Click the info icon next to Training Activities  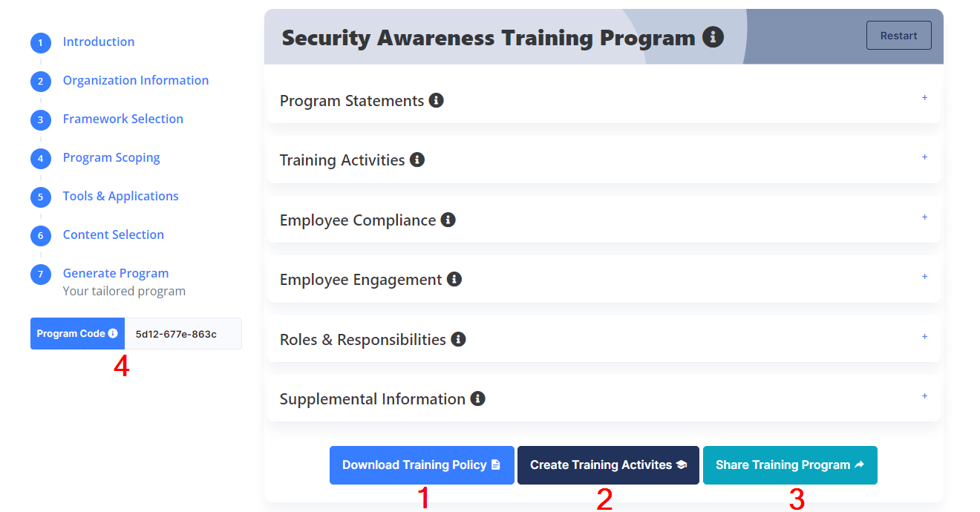coord(417,160)
